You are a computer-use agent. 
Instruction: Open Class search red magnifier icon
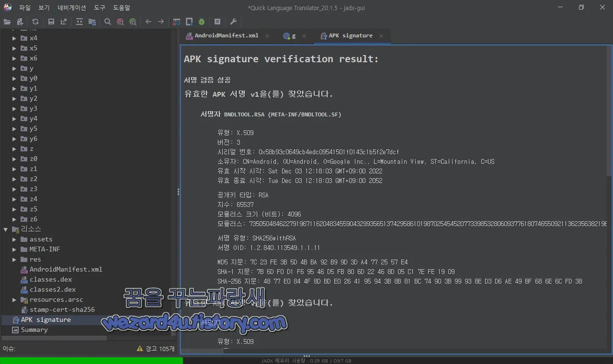120,22
